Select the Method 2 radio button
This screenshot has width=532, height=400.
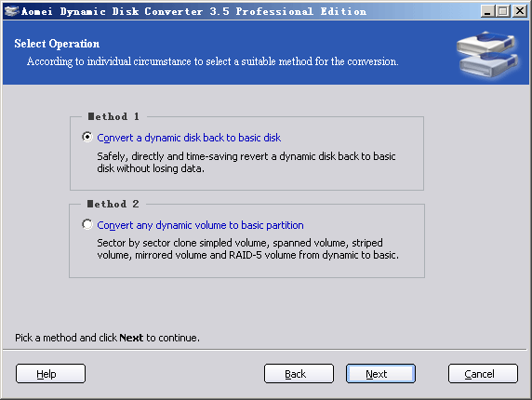[87, 224]
